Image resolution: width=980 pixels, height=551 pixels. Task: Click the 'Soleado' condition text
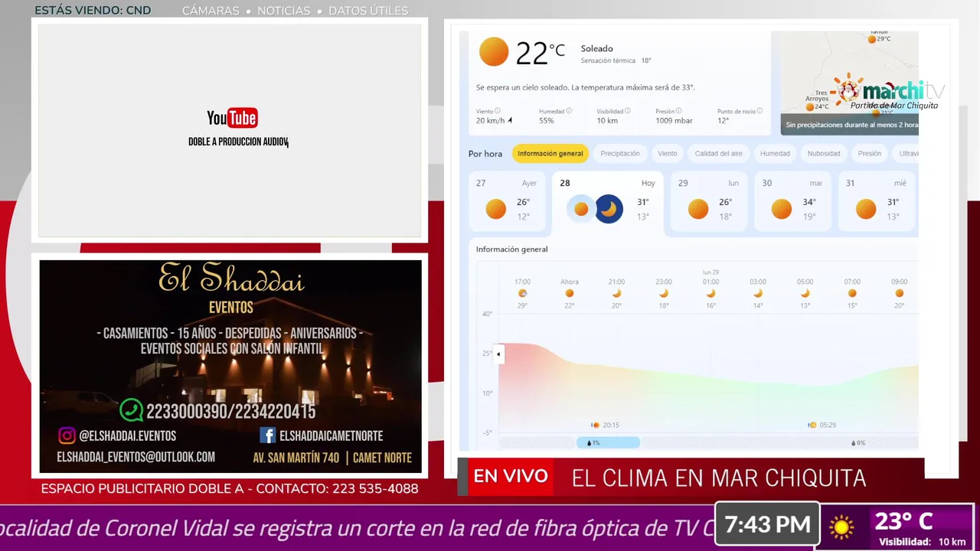point(596,48)
